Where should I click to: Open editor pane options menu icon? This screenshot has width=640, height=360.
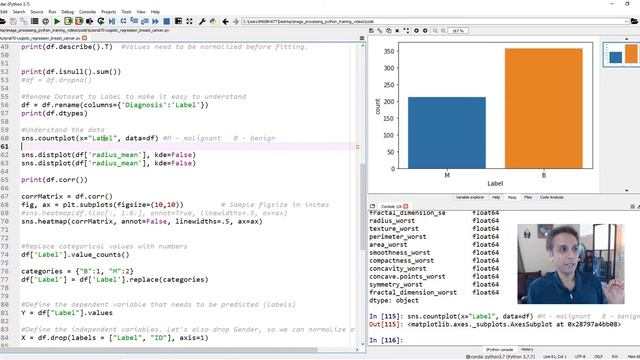coord(362,38)
